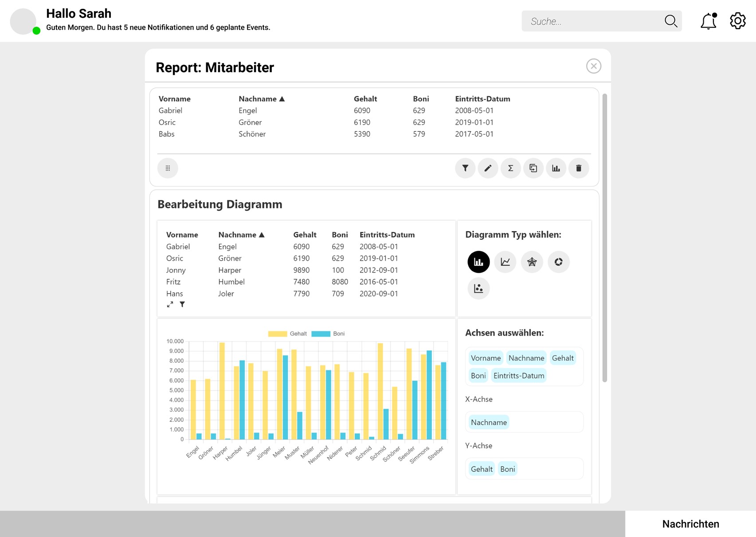
Task: Delete report using trash icon
Action: click(579, 168)
